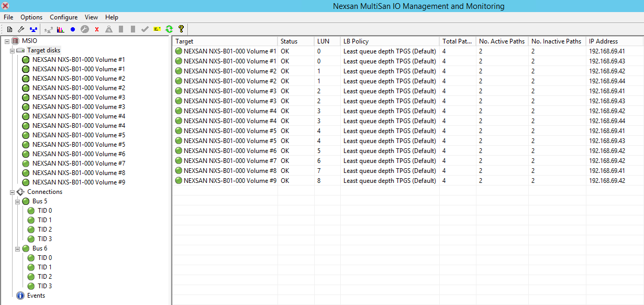Collapse the Target disks tree node
Image resolution: width=644 pixels, height=305 pixels.
(12, 50)
